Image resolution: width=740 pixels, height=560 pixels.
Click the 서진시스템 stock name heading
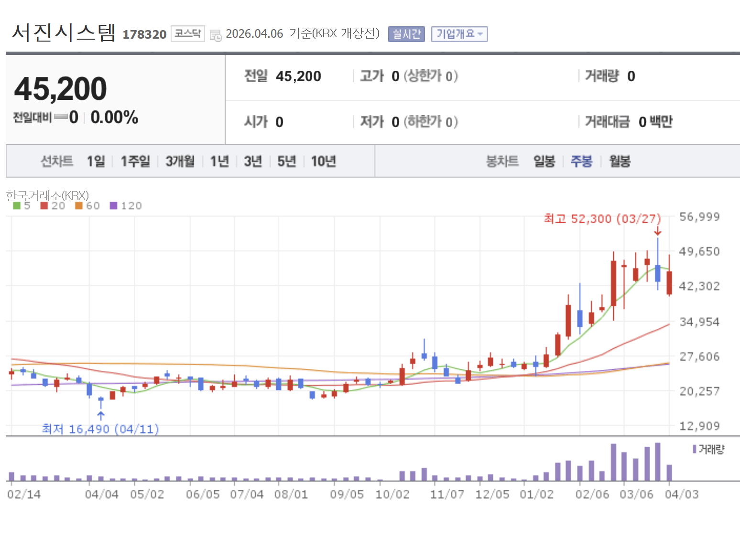64,32
